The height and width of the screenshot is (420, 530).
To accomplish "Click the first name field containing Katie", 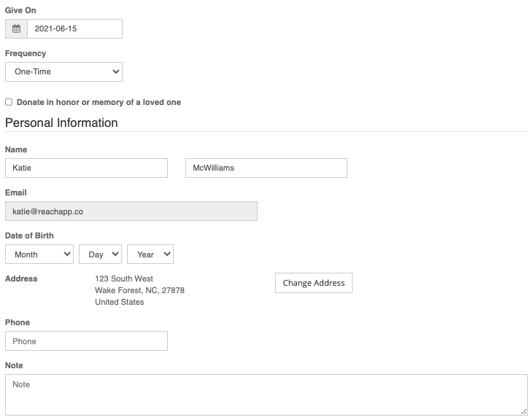I will [87, 168].
